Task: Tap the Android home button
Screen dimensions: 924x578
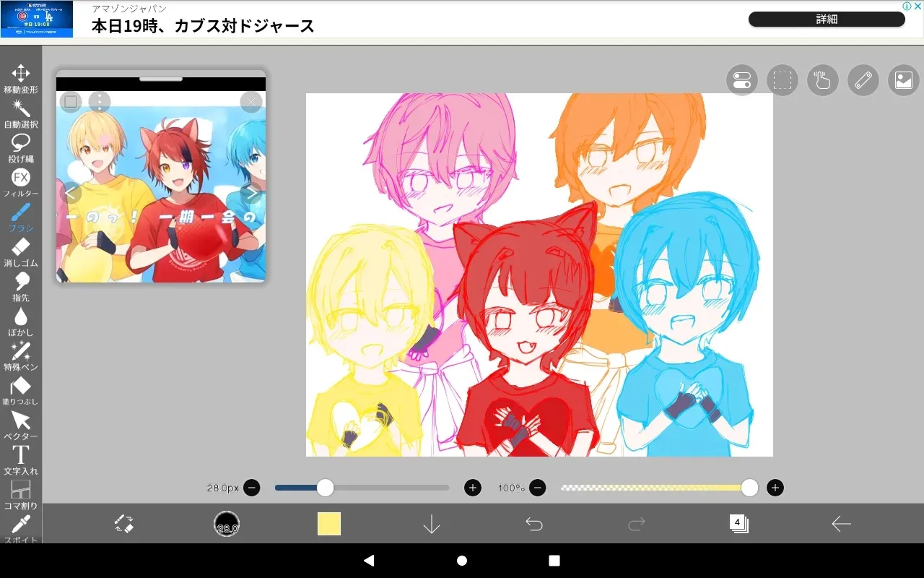Action: click(x=462, y=561)
